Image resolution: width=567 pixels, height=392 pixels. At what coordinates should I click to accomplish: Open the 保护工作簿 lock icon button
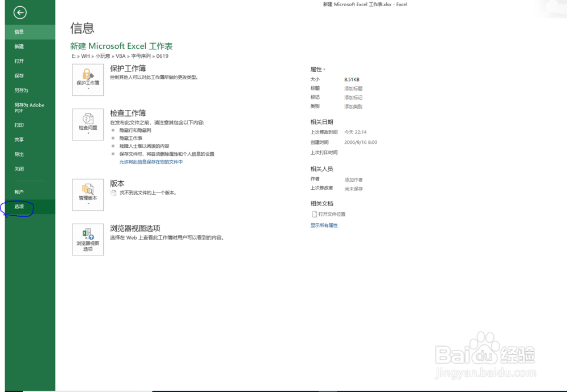tap(88, 80)
